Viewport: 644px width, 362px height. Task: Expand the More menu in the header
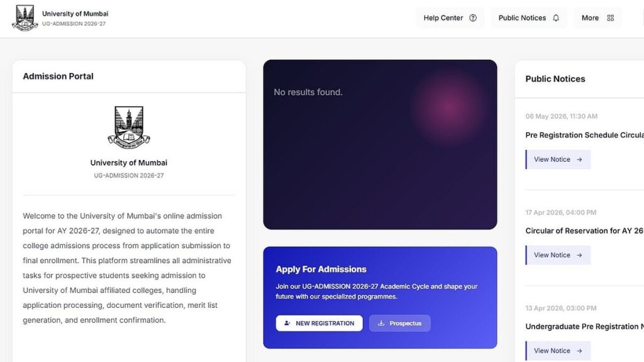click(597, 18)
